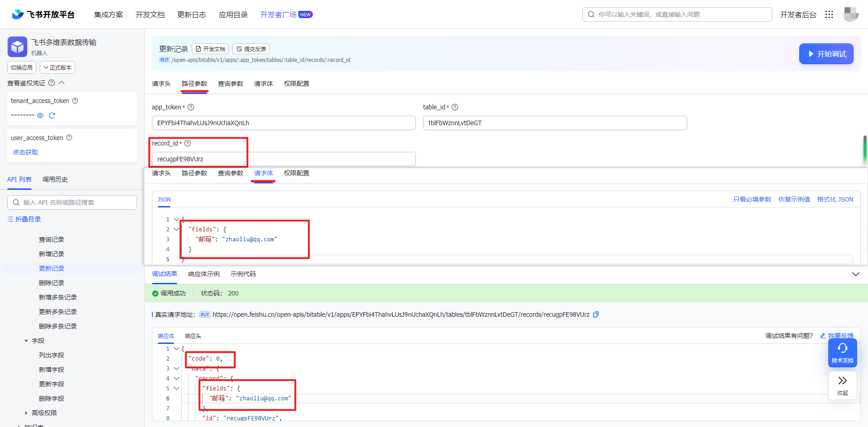Click 只看必填参数 link

point(752,199)
